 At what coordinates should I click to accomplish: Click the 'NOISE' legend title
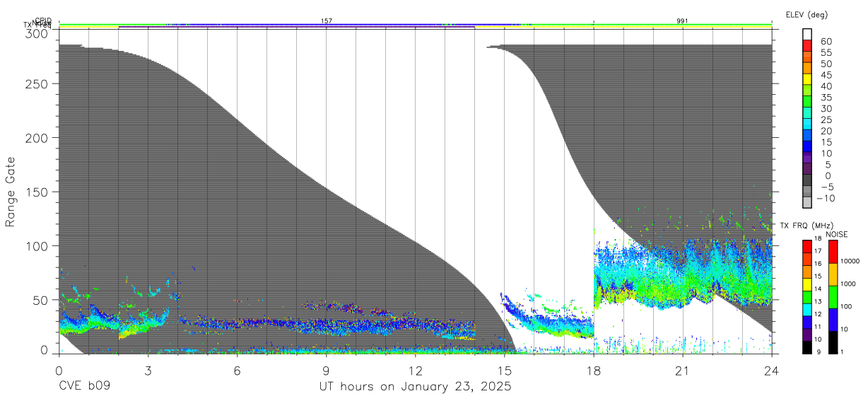click(837, 234)
